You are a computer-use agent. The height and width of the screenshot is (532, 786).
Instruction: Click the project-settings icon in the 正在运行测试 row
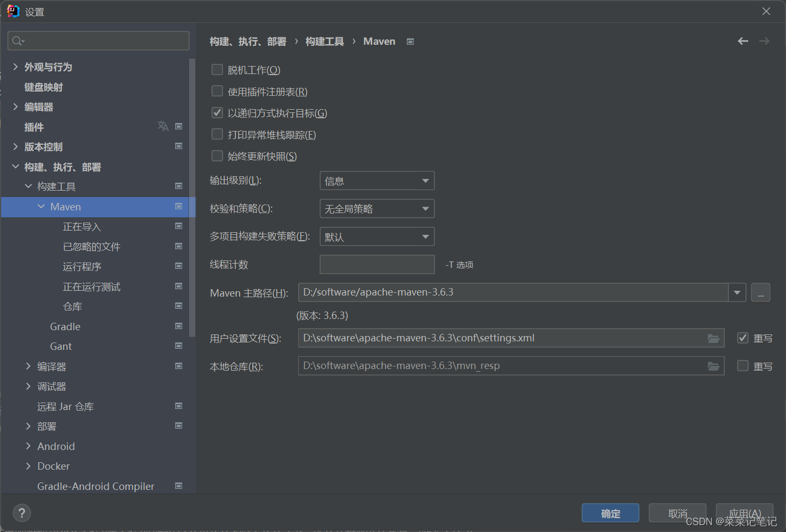click(179, 286)
